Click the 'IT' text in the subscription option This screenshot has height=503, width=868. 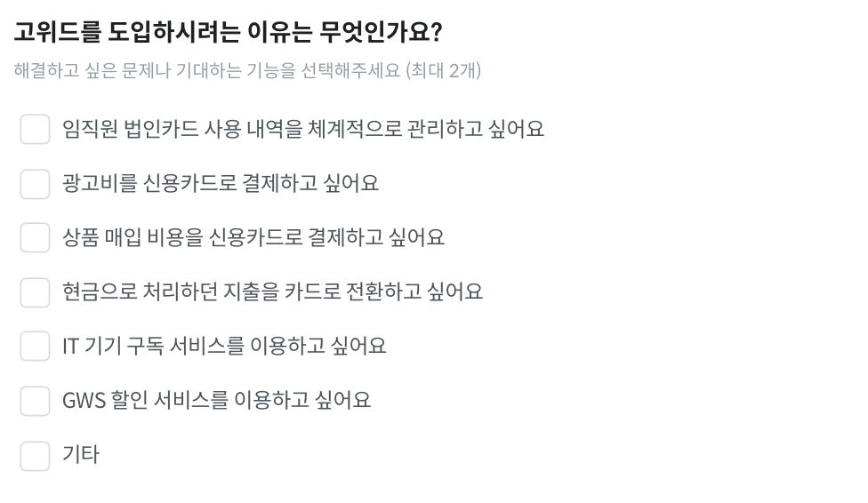[70, 347]
